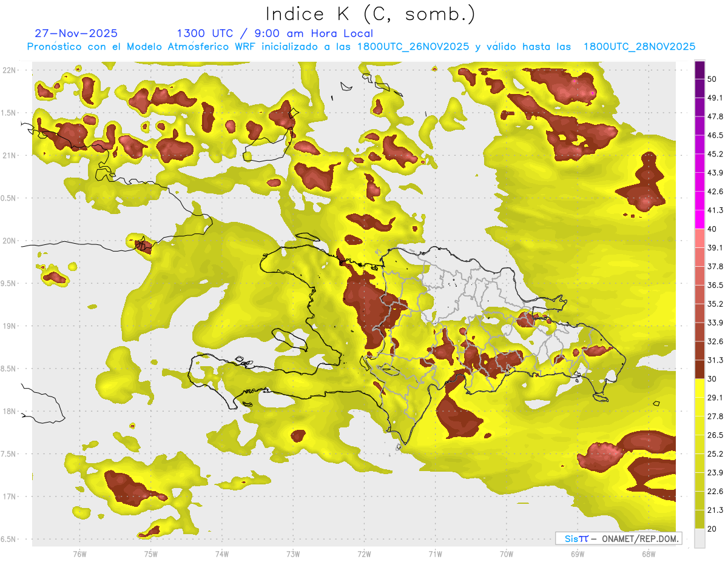
Task: Click the legend value '40'
Action: pyautogui.click(x=712, y=229)
